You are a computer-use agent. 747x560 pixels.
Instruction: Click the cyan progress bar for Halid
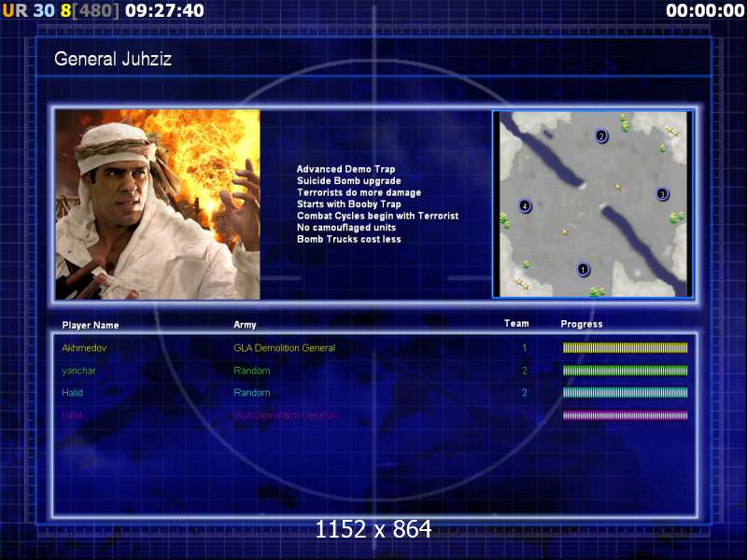(x=625, y=392)
